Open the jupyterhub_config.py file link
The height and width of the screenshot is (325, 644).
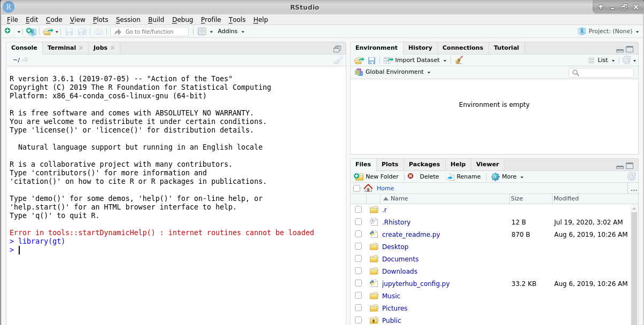point(416,283)
